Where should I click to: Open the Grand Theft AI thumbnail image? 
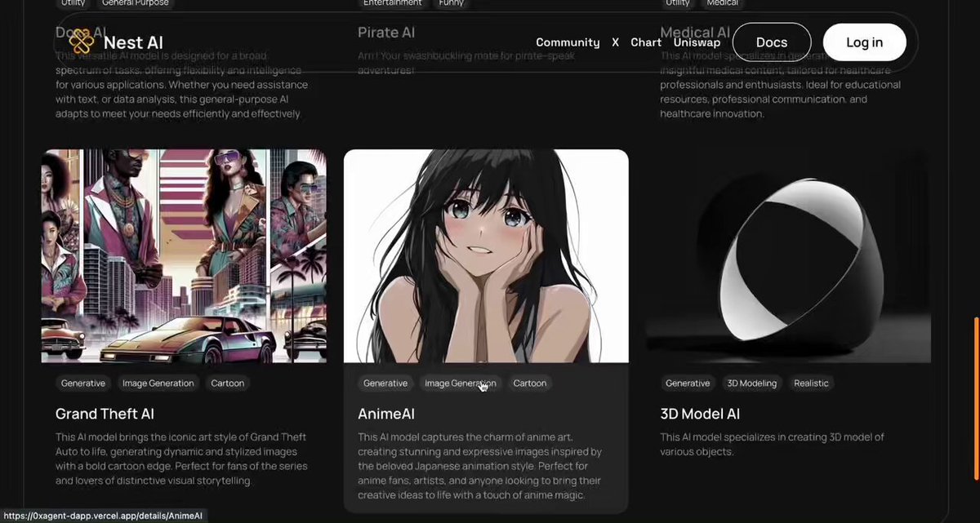tap(184, 255)
